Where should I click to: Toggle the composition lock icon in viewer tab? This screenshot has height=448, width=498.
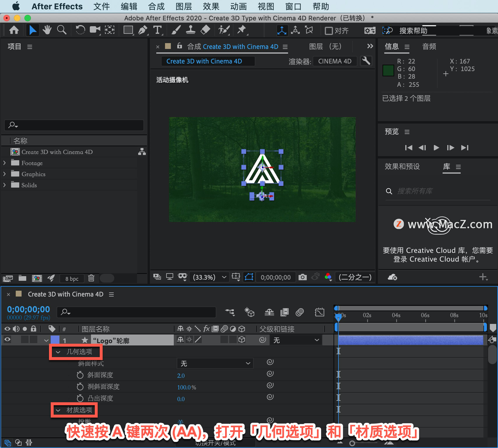coord(180,46)
